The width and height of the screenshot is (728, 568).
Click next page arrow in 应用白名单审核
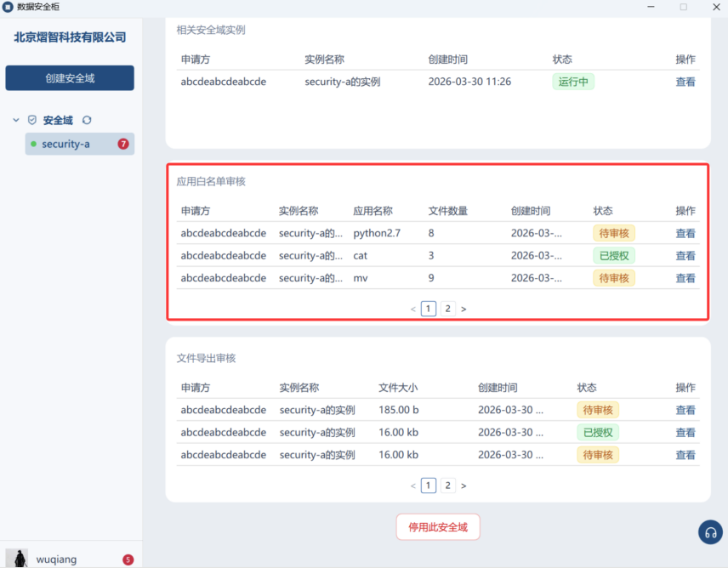(x=464, y=309)
